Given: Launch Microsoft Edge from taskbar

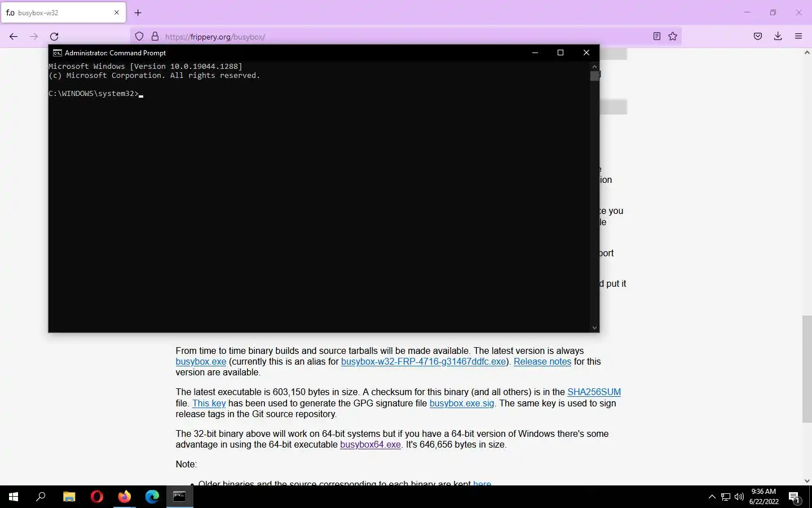Looking at the screenshot, I should (x=152, y=497).
